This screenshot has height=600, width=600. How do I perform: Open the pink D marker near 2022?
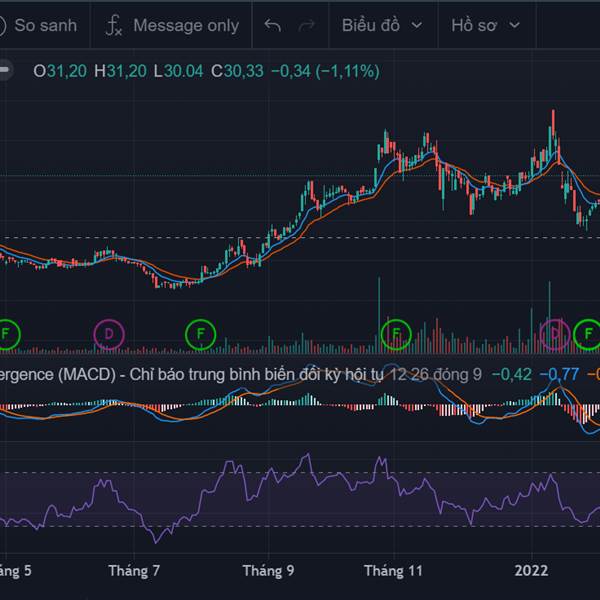click(553, 332)
